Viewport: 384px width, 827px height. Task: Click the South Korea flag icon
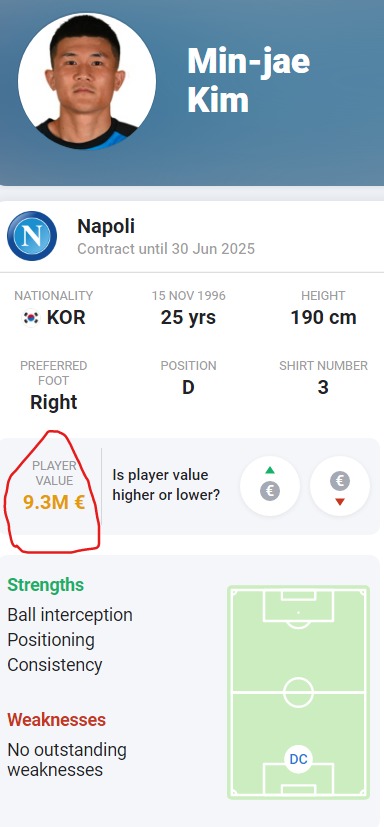pyautogui.click(x=31, y=318)
